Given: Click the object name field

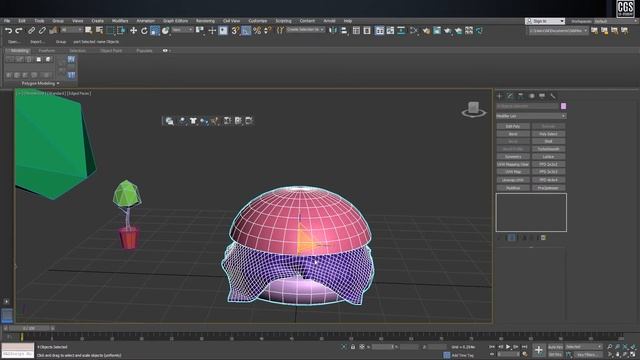Looking at the screenshot, I should pos(527,106).
